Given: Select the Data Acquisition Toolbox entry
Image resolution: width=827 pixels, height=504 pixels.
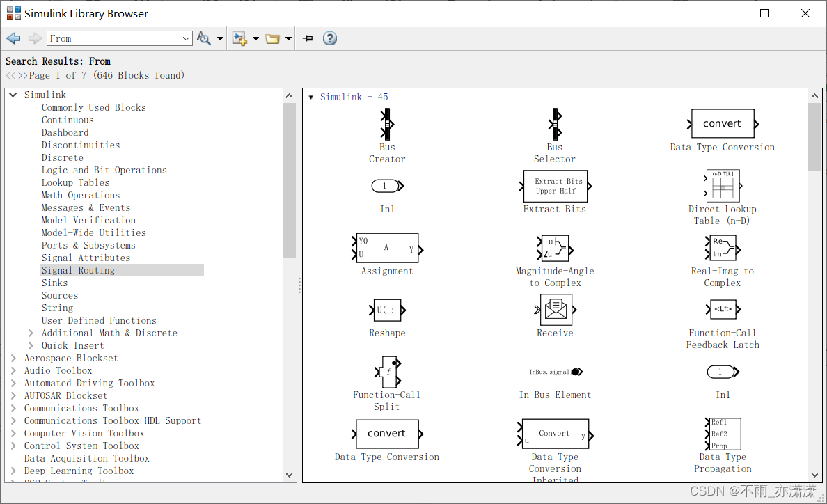Looking at the screenshot, I should pyautogui.click(x=86, y=459).
